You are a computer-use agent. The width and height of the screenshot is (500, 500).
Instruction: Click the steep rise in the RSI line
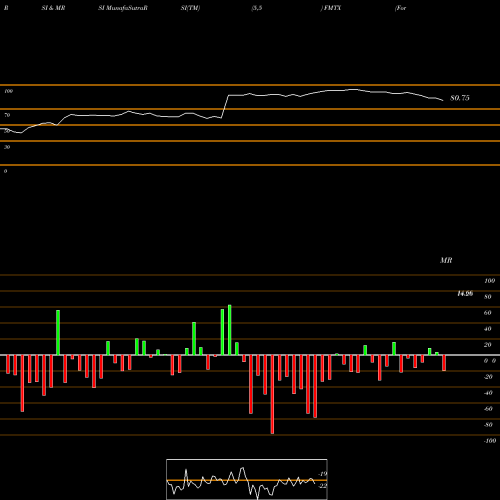coord(225,106)
